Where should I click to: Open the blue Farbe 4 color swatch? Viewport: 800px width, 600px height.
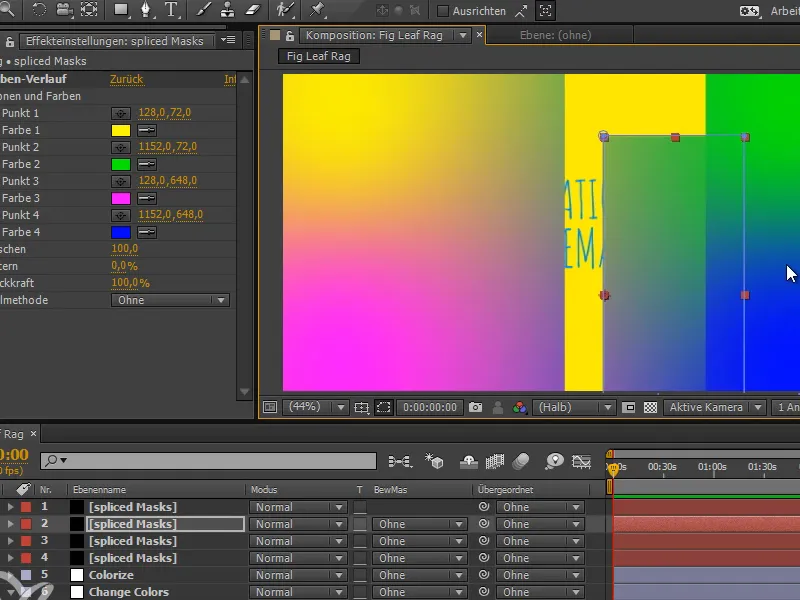pyautogui.click(x=121, y=233)
